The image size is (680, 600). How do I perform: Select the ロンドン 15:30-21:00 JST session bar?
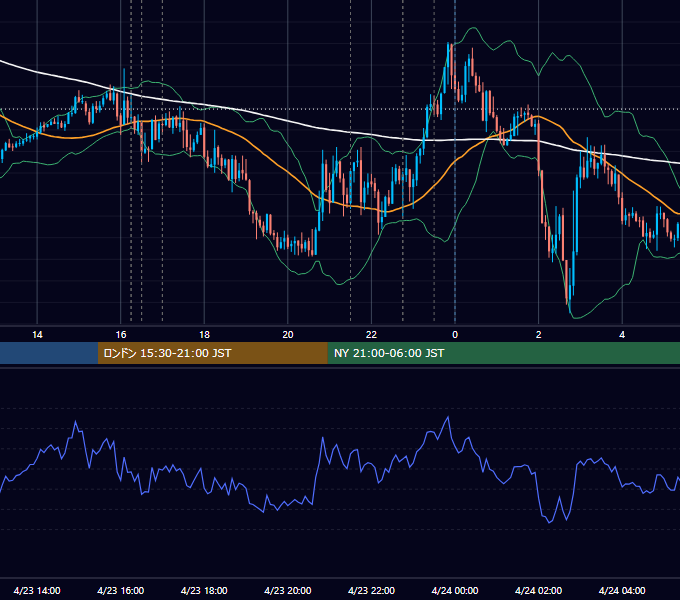tap(212, 353)
